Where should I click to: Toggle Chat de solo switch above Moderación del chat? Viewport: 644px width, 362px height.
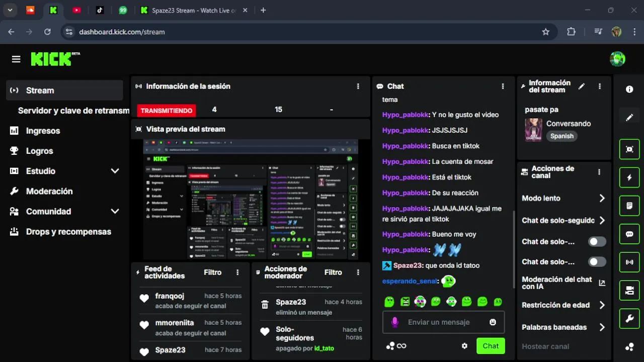[597, 262]
